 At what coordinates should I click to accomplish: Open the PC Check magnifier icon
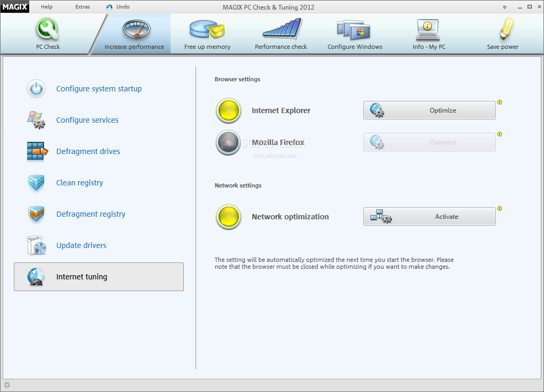[47, 29]
